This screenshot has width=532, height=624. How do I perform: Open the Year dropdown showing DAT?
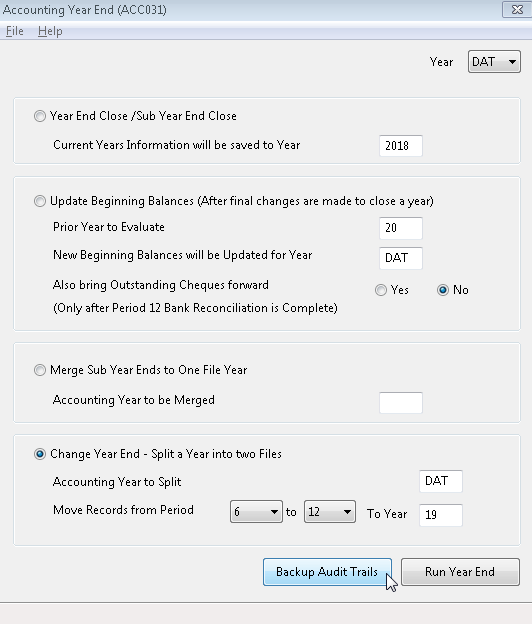(x=494, y=62)
